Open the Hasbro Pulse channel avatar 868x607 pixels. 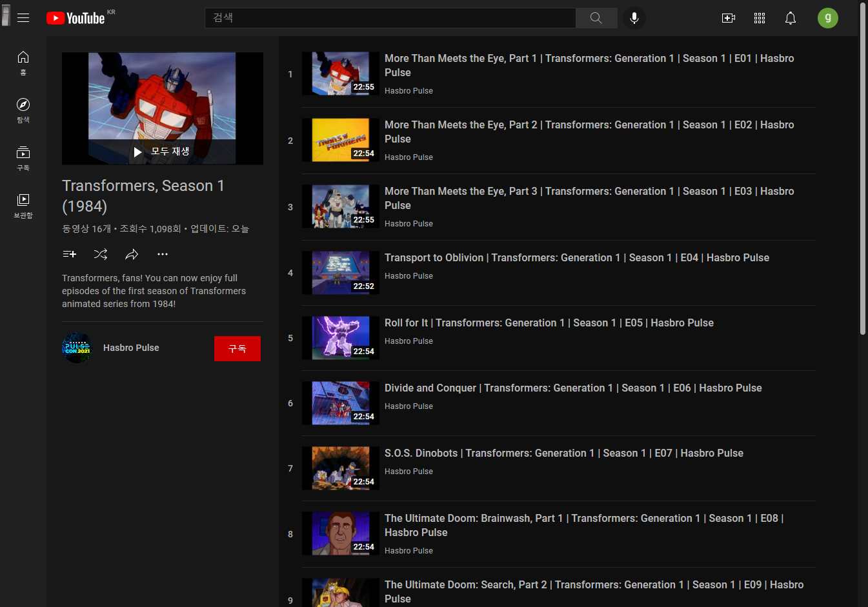(x=77, y=348)
